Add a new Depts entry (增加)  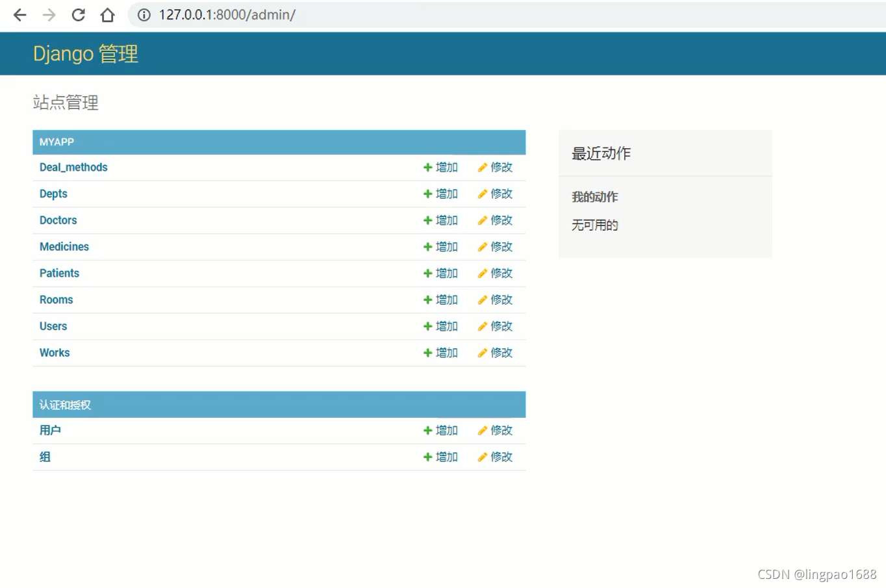pyautogui.click(x=440, y=194)
